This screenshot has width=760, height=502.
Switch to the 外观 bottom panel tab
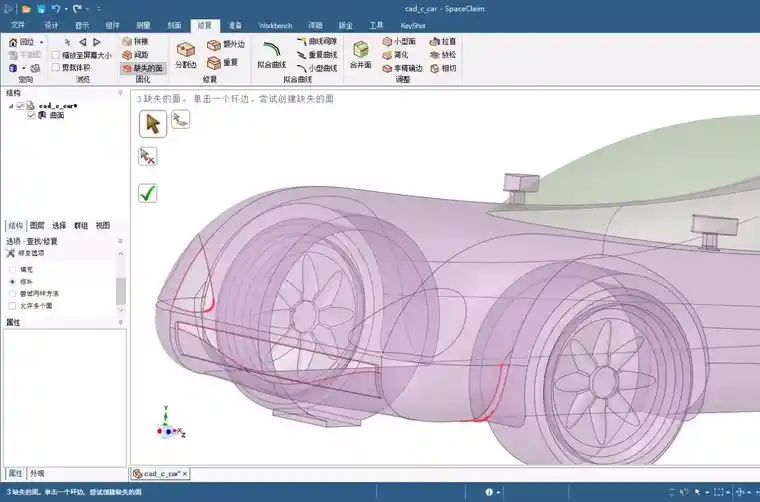point(37,473)
